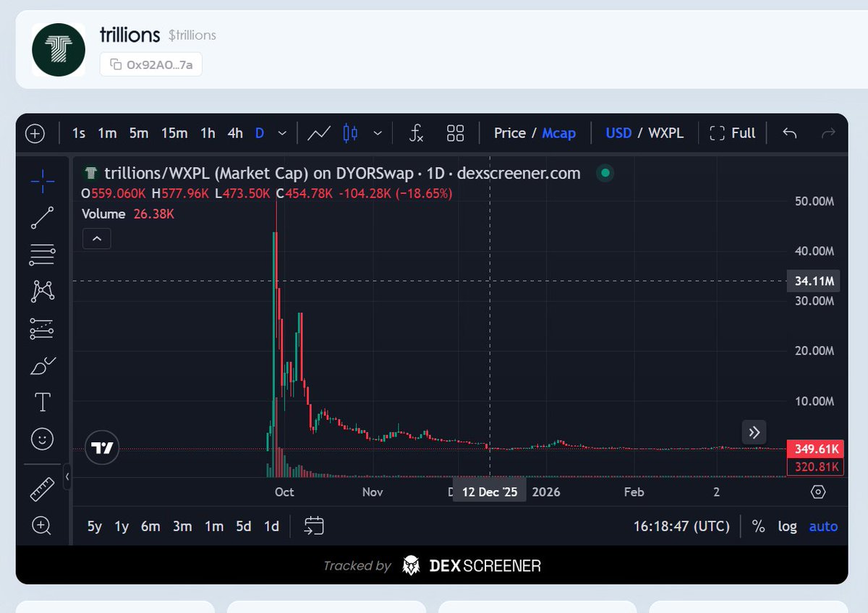
Task: Click the 50.00M price axis label
Action: tap(814, 201)
